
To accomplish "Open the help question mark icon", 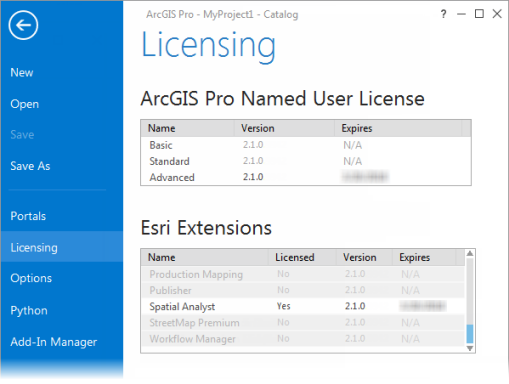I will click(x=443, y=14).
